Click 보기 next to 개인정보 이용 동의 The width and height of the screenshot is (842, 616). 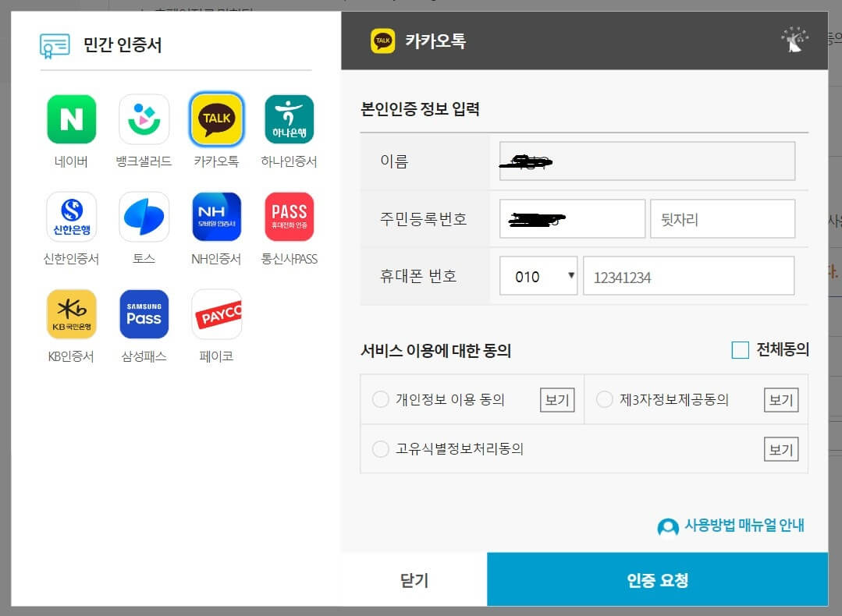(557, 400)
